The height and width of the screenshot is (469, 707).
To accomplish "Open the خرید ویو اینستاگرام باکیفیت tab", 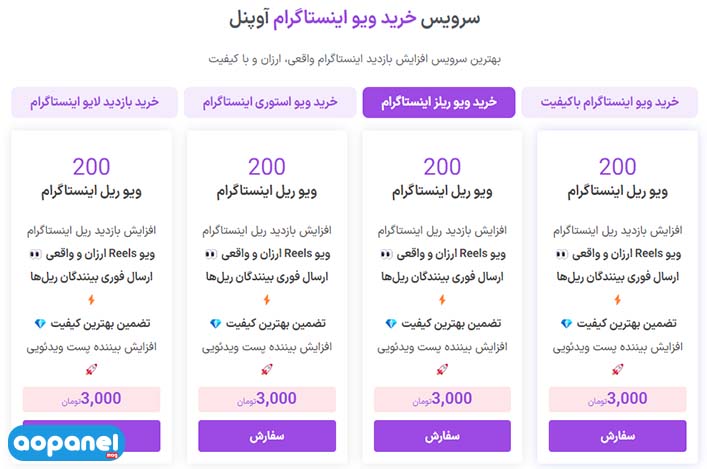I will click(610, 102).
